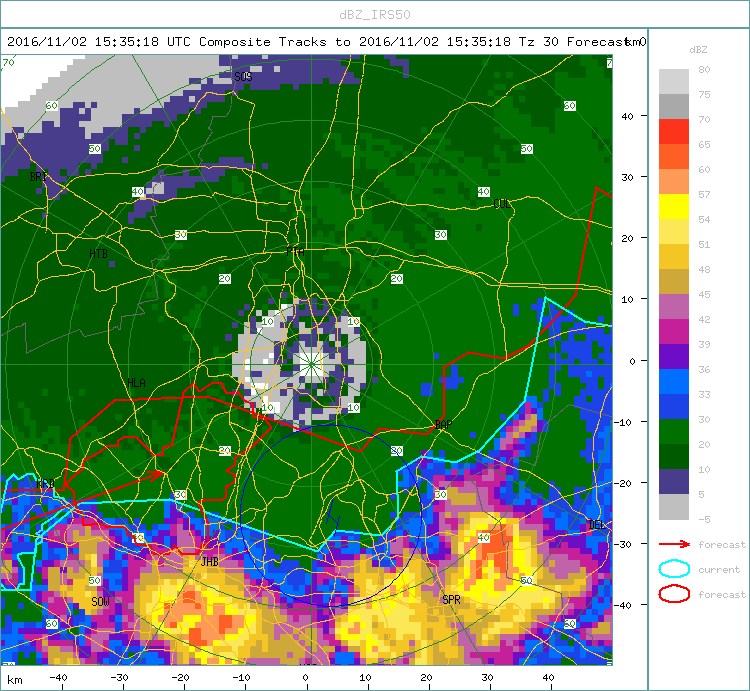
Task: Select the 75-80 dBZ light gray swatch
Action: coord(674,81)
